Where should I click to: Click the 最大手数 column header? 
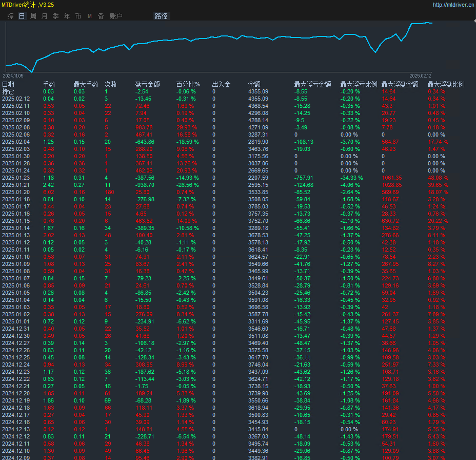86,85
